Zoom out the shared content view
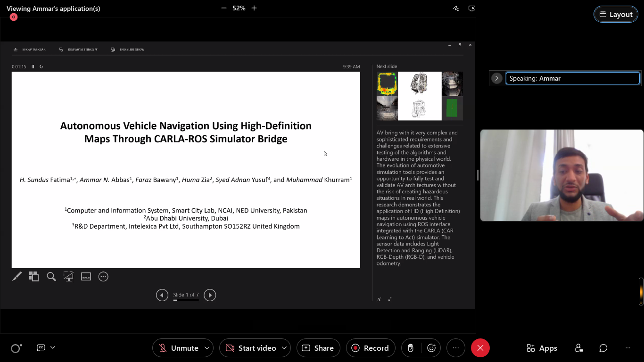 tap(224, 8)
